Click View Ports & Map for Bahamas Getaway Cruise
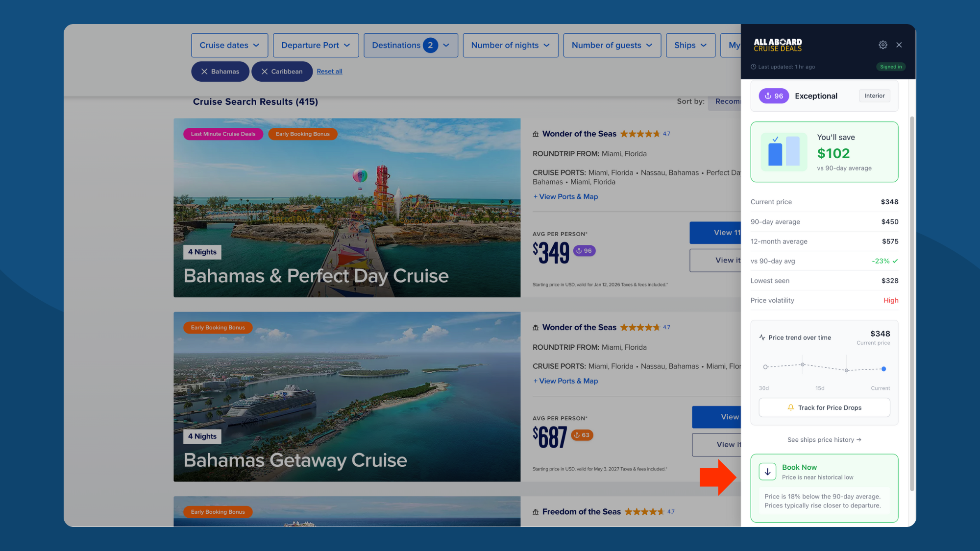 point(565,381)
